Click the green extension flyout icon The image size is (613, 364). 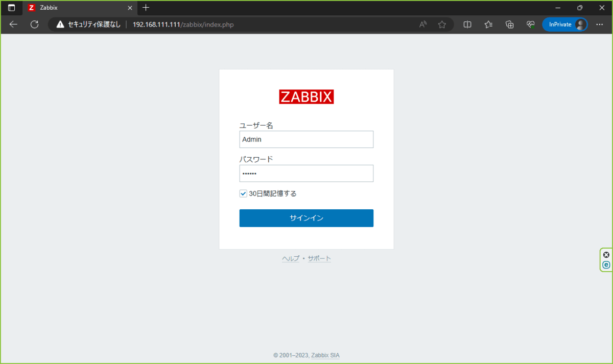(606, 265)
